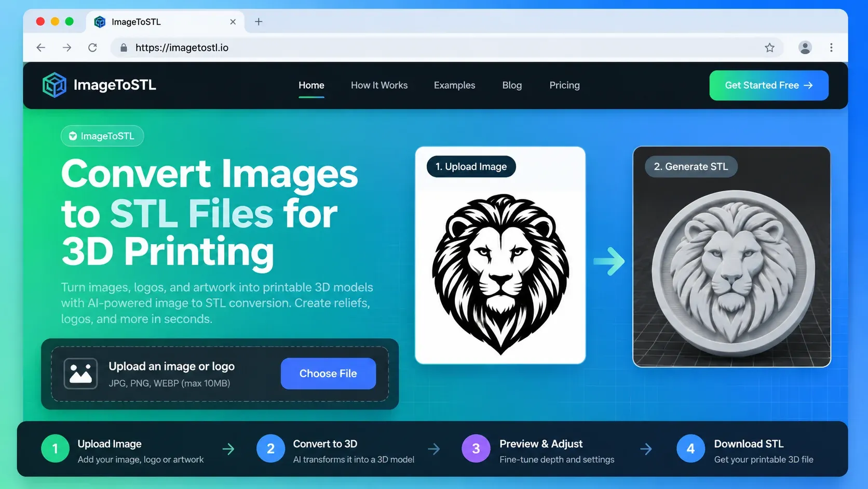Screen dimensions: 868x489
Task: Click the 'Convert to 3D' step title
Action: (x=325, y=444)
